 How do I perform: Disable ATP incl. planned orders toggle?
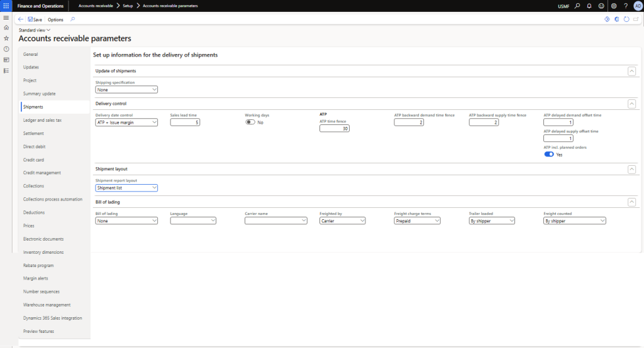coord(549,155)
